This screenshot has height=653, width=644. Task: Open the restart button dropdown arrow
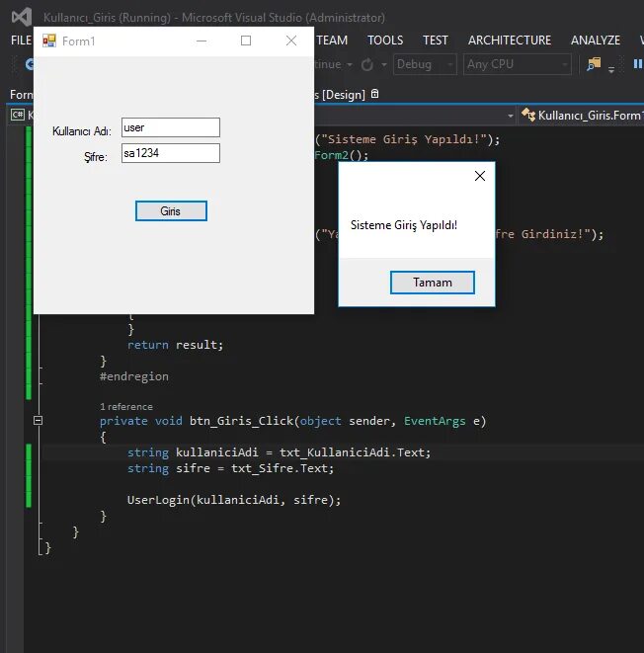tap(384, 64)
